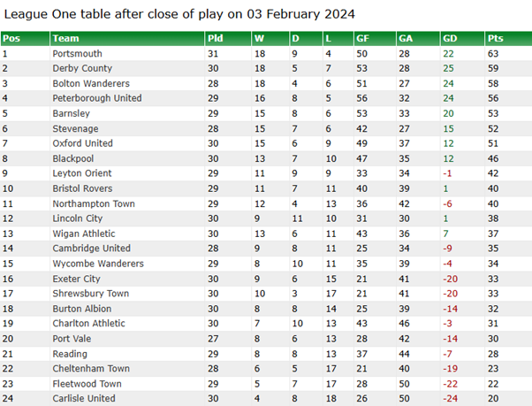Open the Derby County team link
The height and width of the screenshot is (406, 532).
click(82, 68)
